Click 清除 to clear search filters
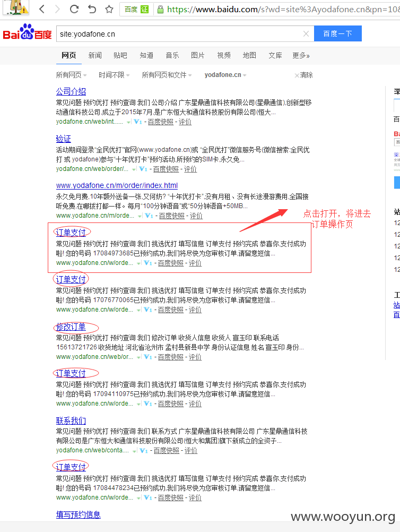The height and width of the screenshot is (532, 400). click(x=304, y=75)
